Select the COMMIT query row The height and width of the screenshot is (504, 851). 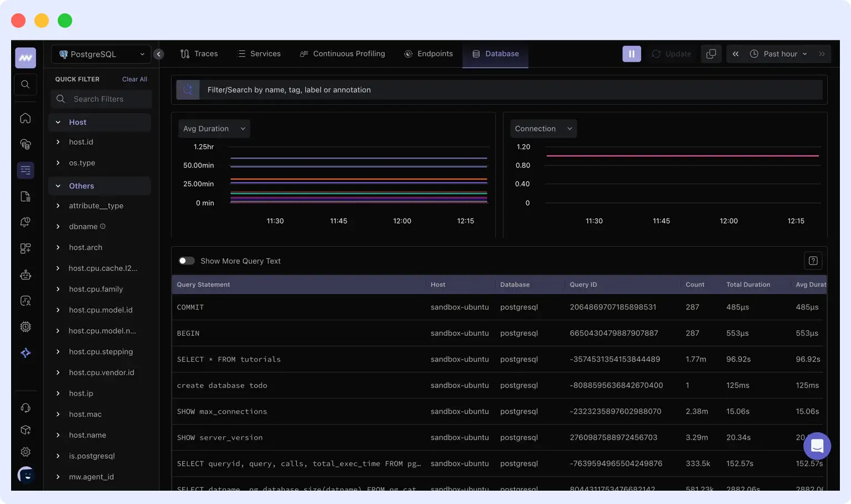click(499, 307)
